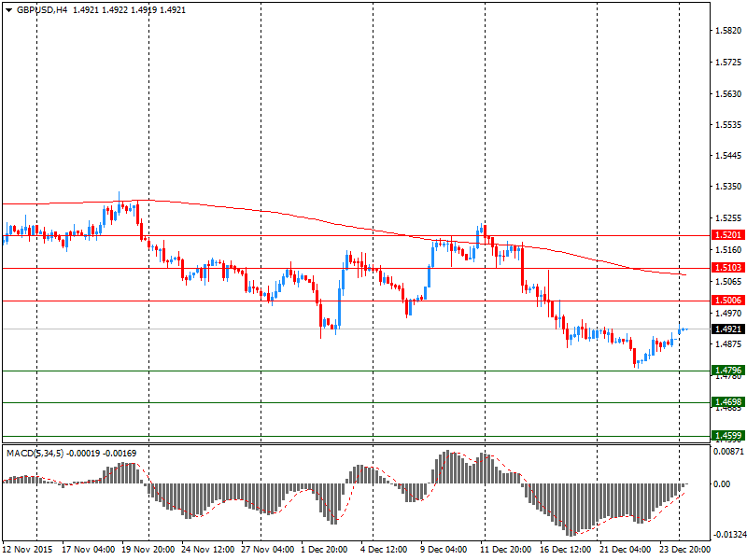This screenshot has width=747, height=560.
Task: Click the 23 Dec 20:00 time label
Action: 684,550
